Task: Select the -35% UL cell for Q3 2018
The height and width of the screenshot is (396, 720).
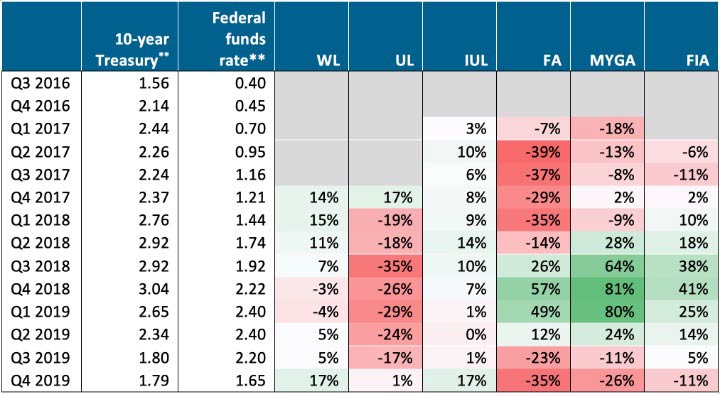Action: [x=385, y=266]
